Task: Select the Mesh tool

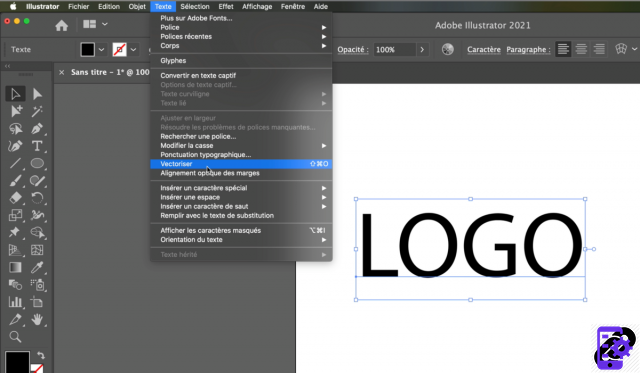Action: coord(37,250)
